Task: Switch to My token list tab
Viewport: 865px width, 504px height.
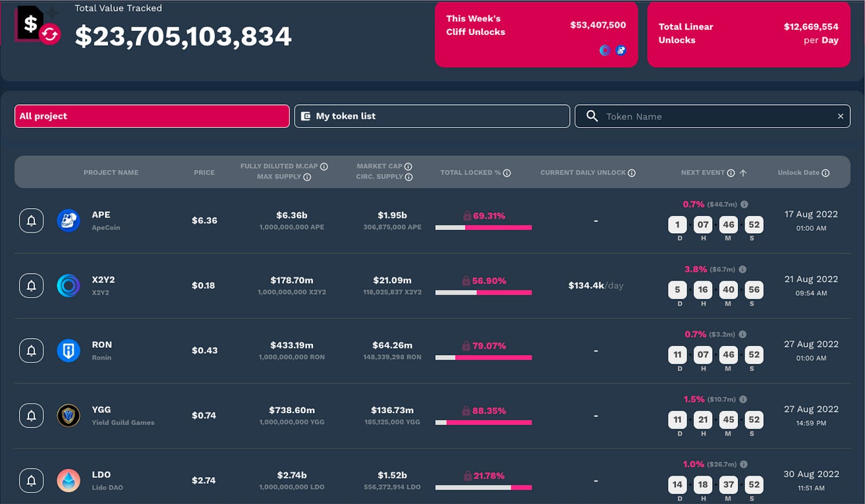Action: tap(432, 116)
